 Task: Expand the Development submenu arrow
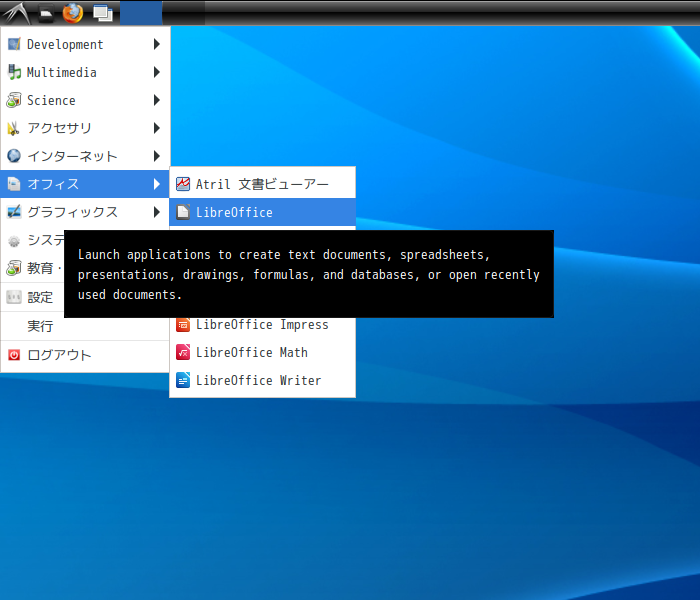[x=156, y=44]
